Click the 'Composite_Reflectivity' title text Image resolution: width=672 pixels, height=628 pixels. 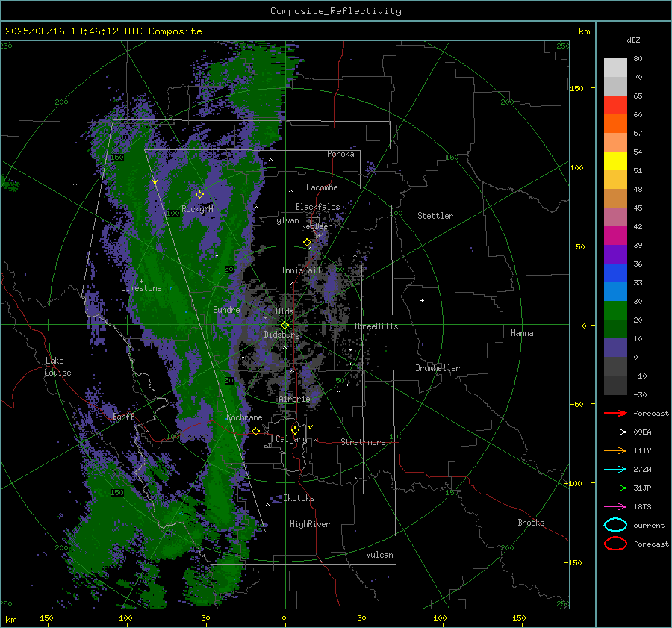(x=335, y=11)
